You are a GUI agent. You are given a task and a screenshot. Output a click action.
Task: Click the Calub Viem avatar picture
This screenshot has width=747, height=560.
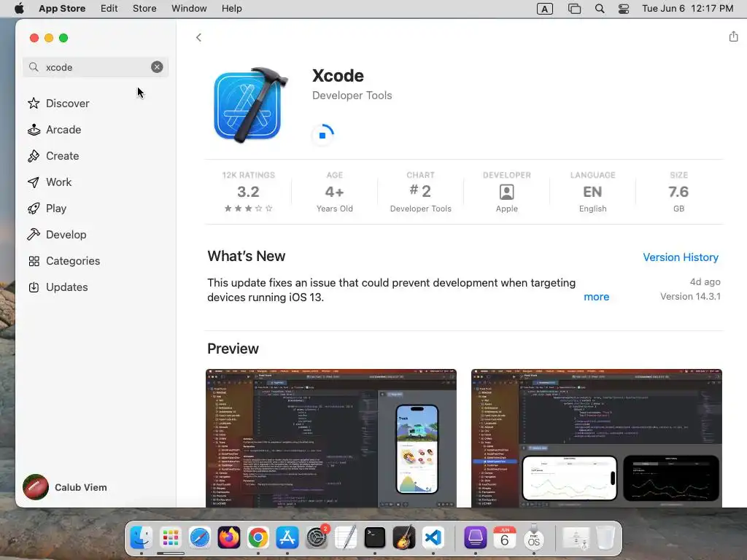[x=36, y=487]
